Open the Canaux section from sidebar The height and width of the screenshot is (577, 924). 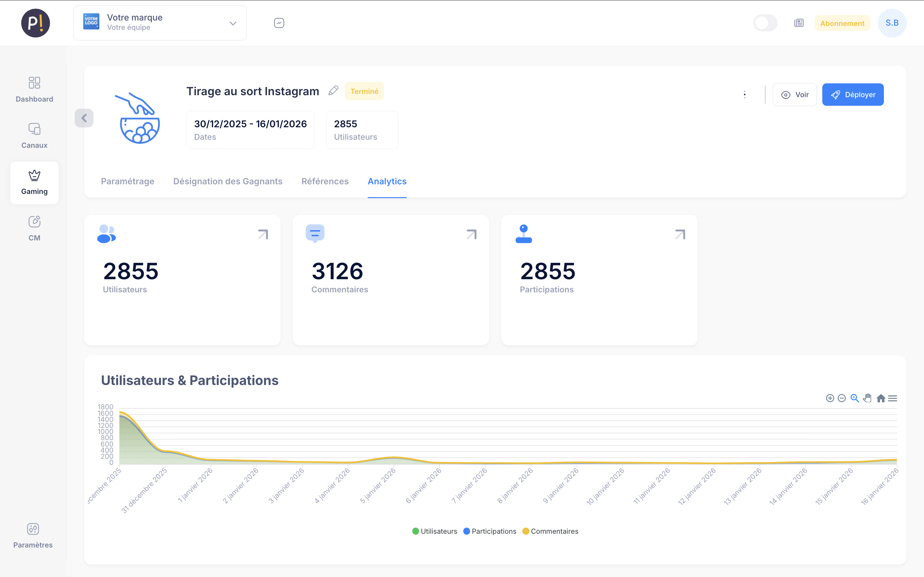(34, 136)
